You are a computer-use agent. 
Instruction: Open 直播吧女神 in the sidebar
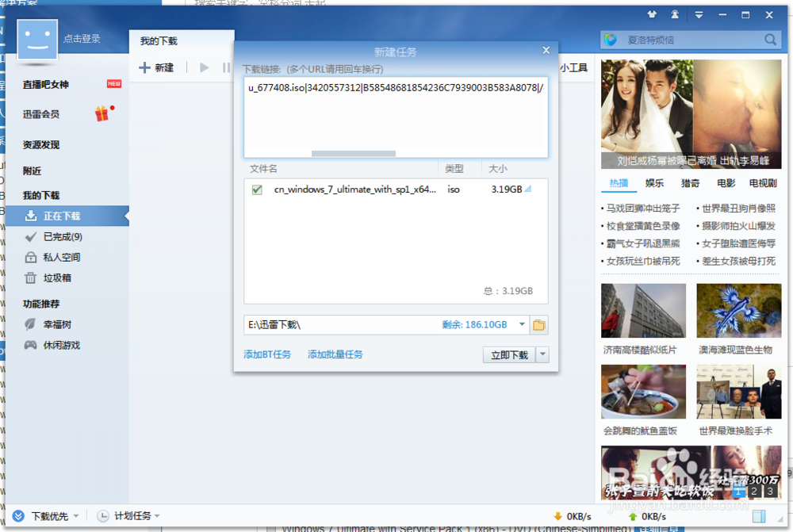click(x=45, y=85)
